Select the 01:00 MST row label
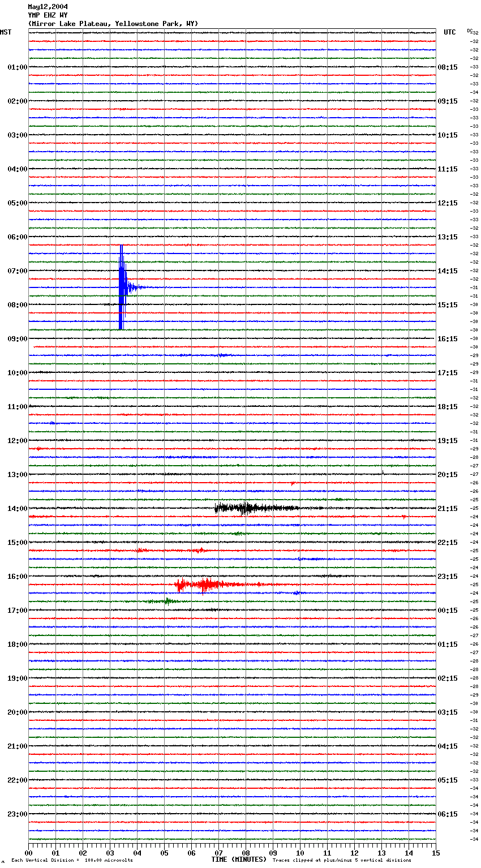The height and width of the screenshot is (868, 481). 18,67
